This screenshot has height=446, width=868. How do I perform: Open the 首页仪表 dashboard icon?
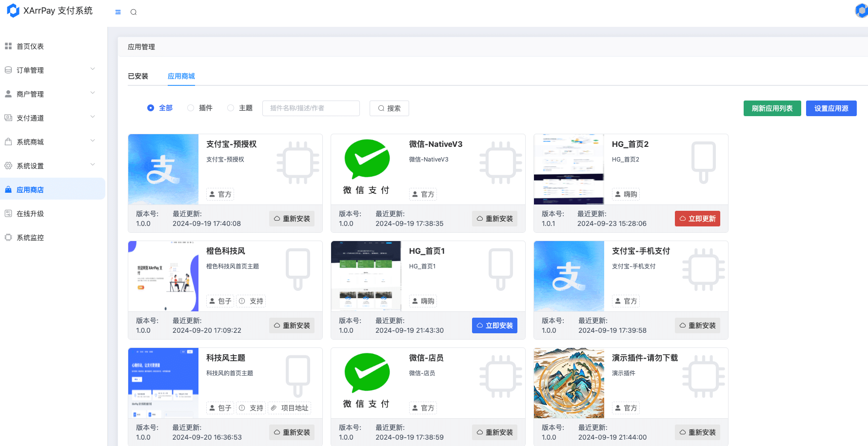8,46
